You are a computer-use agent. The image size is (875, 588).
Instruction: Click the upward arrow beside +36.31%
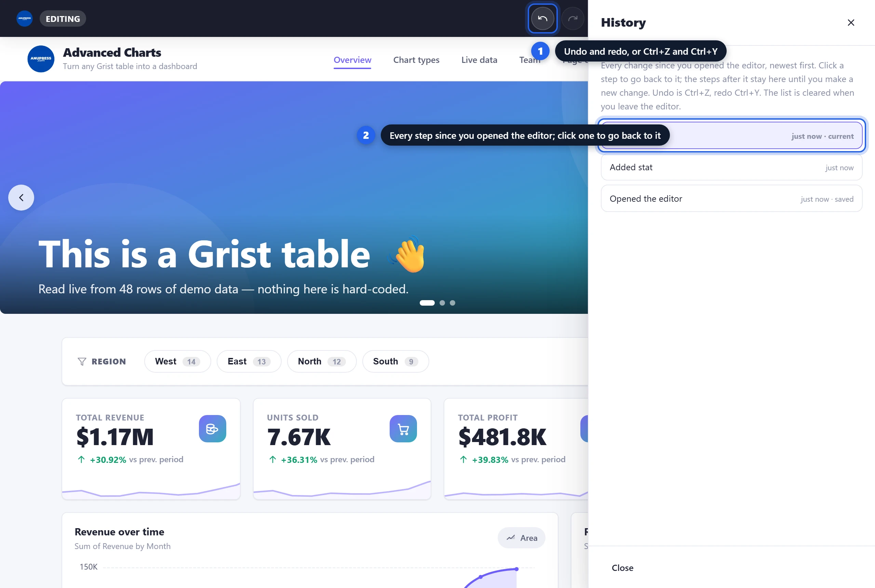tap(272, 459)
